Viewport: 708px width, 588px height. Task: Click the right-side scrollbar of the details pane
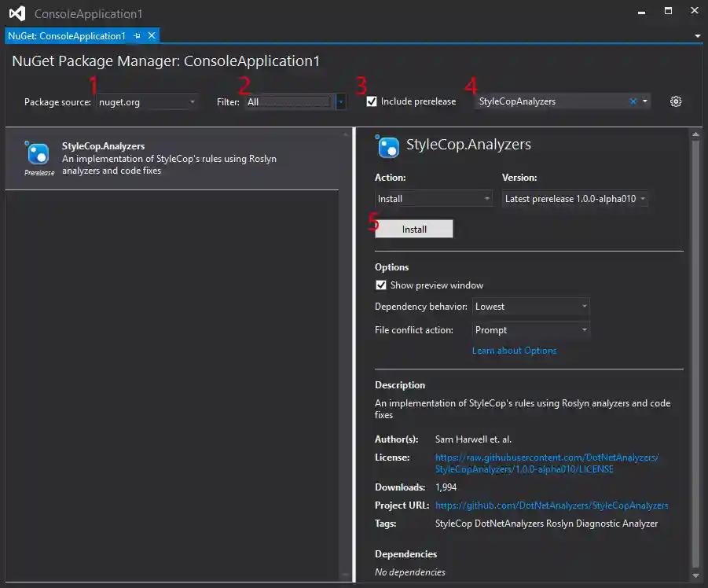tap(695, 314)
